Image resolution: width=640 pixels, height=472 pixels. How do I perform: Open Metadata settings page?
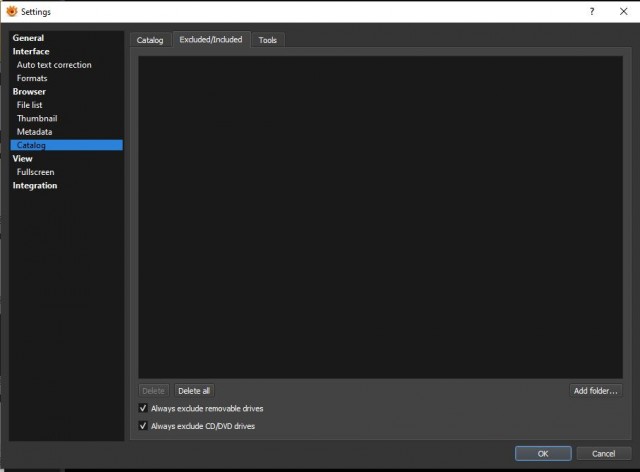pyautogui.click(x=34, y=132)
